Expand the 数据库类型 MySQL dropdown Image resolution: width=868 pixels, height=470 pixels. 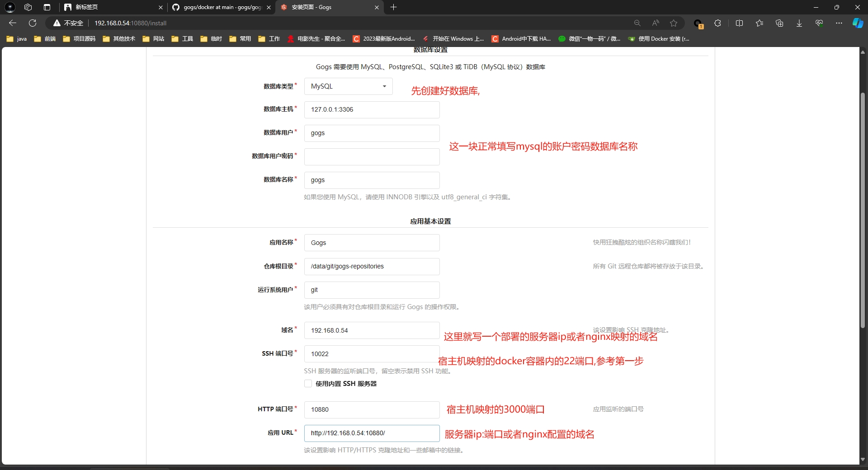tap(348, 86)
